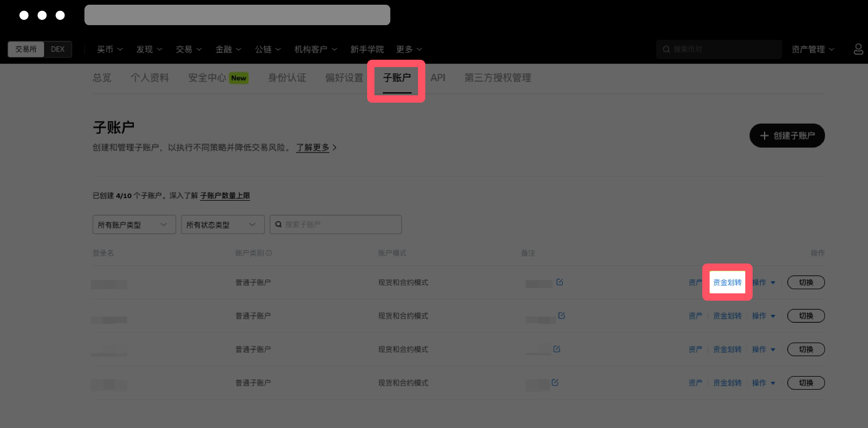Open the 买币 navigation menu
The width and height of the screenshot is (868, 428).
click(x=109, y=49)
